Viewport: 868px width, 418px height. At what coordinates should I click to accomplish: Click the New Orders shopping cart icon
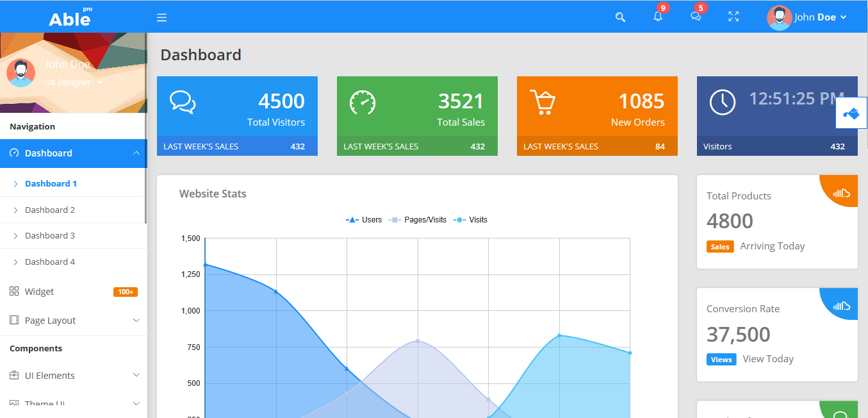tap(543, 103)
